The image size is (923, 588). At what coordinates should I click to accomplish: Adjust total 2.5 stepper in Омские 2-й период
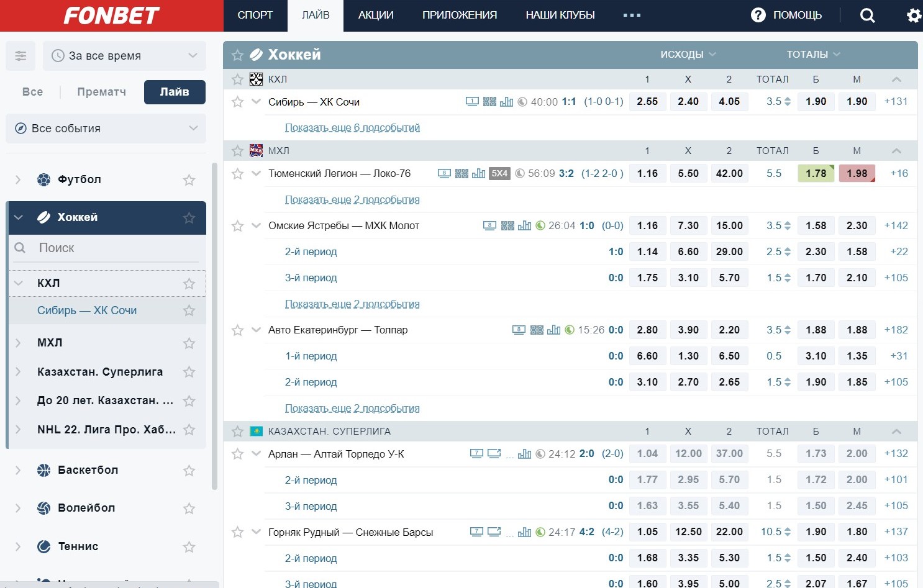pos(787,252)
